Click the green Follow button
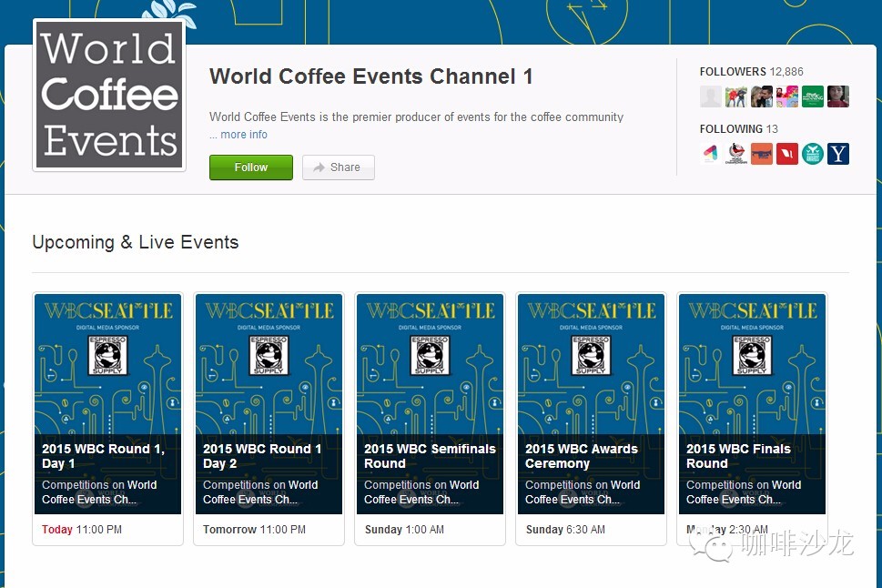 tap(251, 167)
